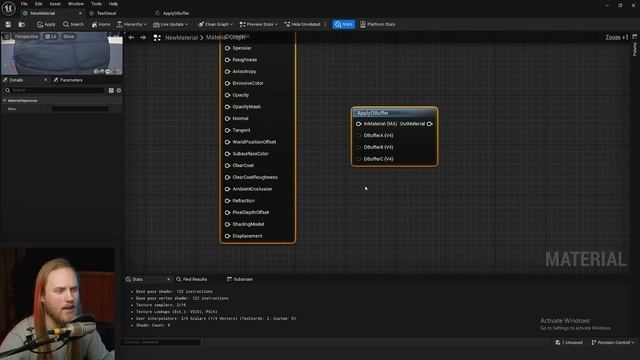Image resolution: width=640 pixels, height=360 pixels.
Task: Click the Home toolbar button
Action: [101, 24]
